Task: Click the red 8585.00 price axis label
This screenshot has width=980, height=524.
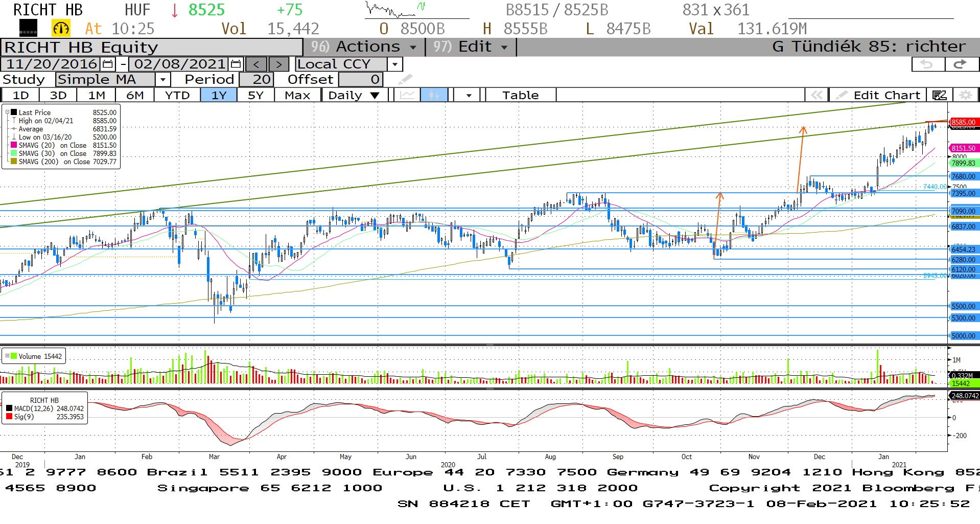Action: pos(964,122)
